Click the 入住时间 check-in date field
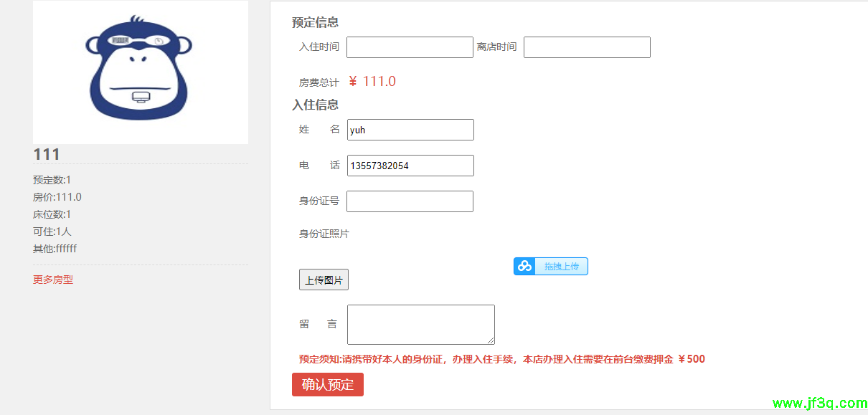The height and width of the screenshot is (415, 868). tap(409, 47)
